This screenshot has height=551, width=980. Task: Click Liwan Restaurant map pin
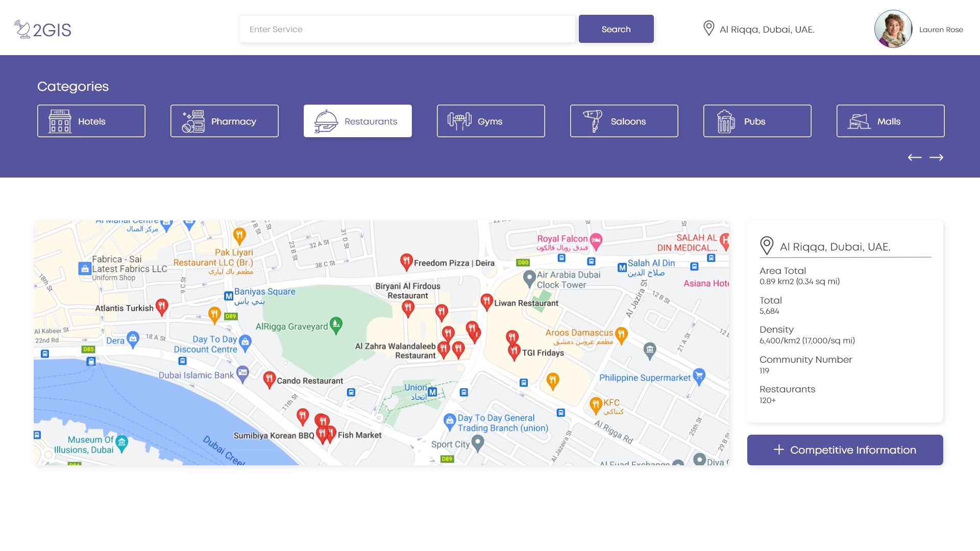click(487, 302)
